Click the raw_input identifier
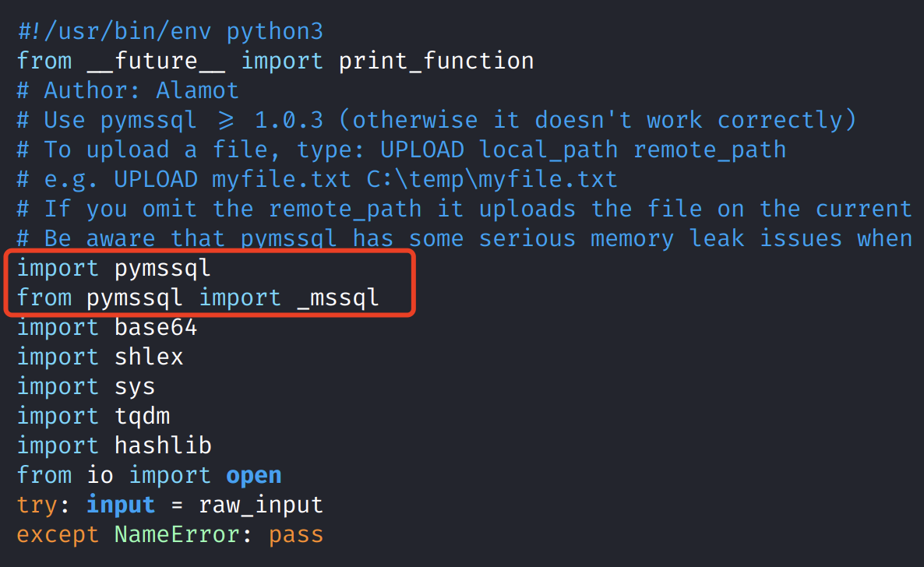Screen dimensions: 924x567 coord(261,505)
